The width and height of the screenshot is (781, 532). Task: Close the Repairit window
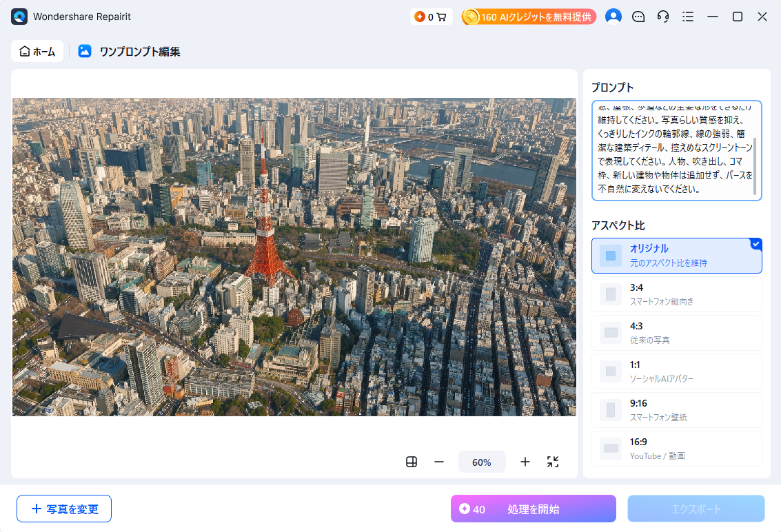762,17
